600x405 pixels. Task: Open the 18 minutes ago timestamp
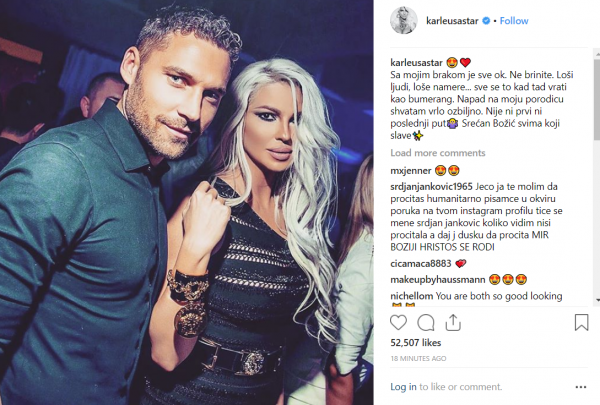(418, 358)
